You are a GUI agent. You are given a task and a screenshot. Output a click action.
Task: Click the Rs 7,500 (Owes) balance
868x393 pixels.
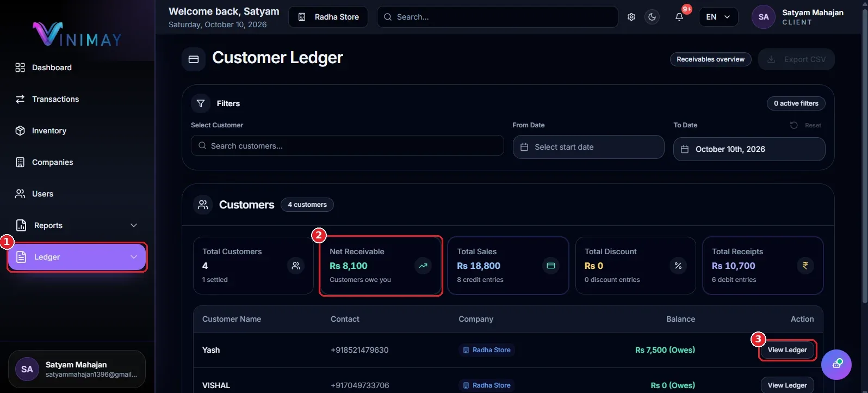point(665,350)
